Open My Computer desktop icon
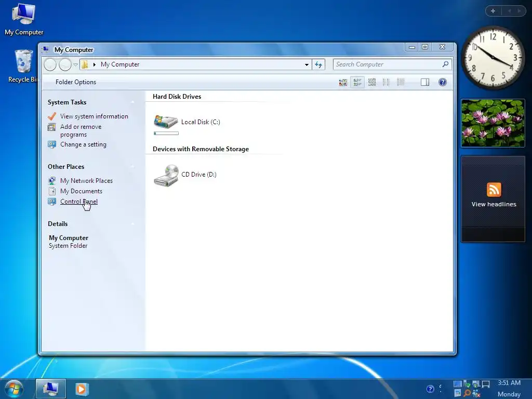 (24, 20)
